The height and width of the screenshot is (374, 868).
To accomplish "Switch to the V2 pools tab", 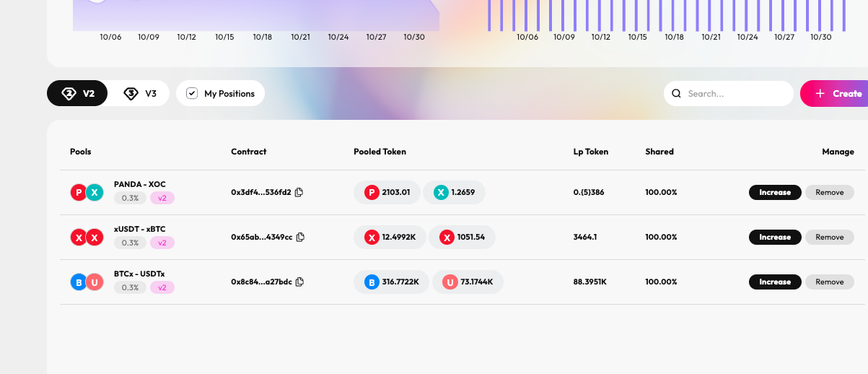I will pyautogui.click(x=77, y=93).
